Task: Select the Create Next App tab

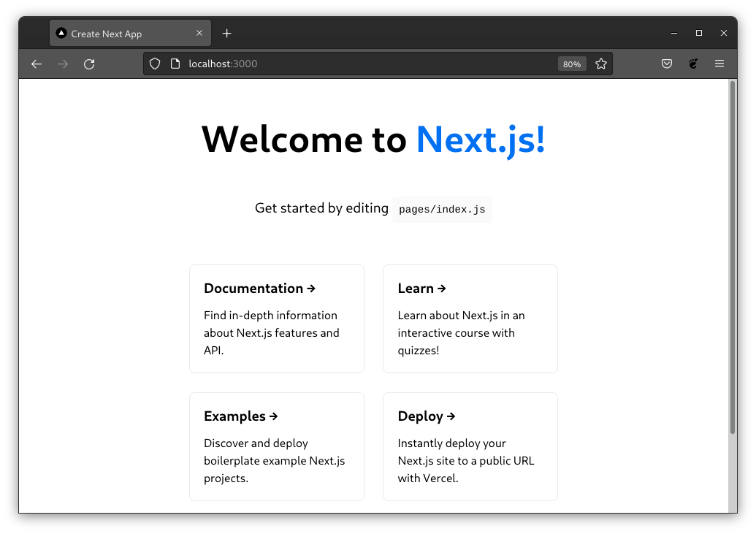Action: point(117,34)
